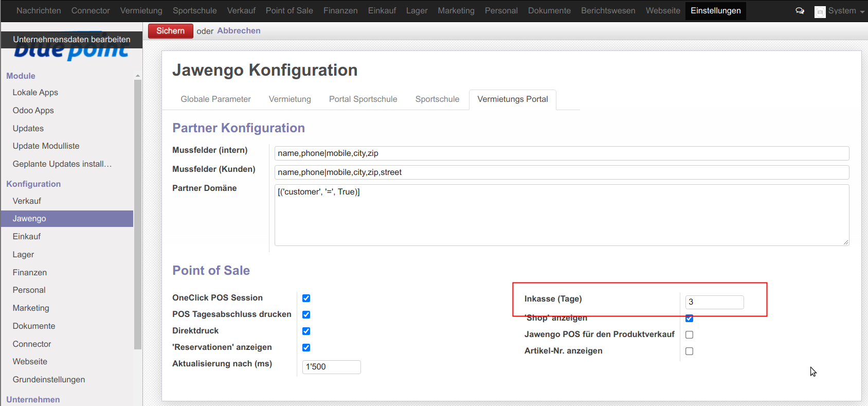Open Berichtswesen in top menu
The height and width of the screenshot is (406, 868).
[608, 11]
